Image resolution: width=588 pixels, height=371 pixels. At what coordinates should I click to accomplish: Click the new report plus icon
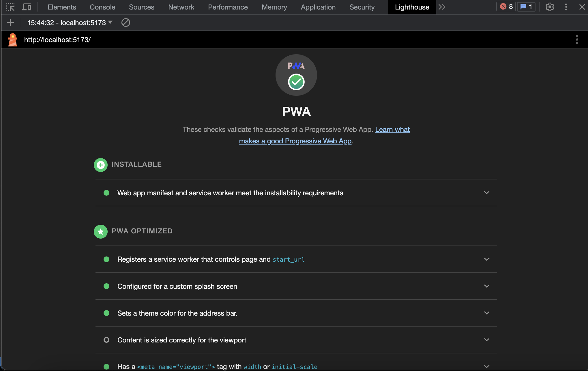10,23
